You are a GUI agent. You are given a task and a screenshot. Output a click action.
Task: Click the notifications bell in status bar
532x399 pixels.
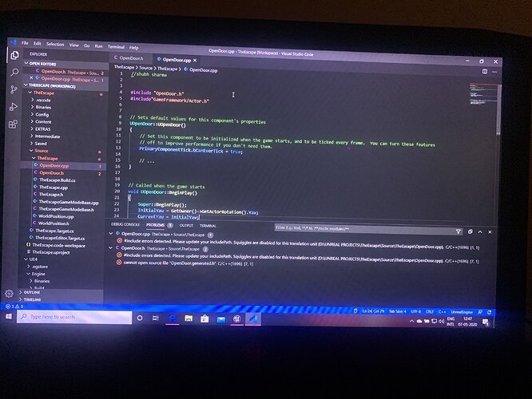pos(489,312)
